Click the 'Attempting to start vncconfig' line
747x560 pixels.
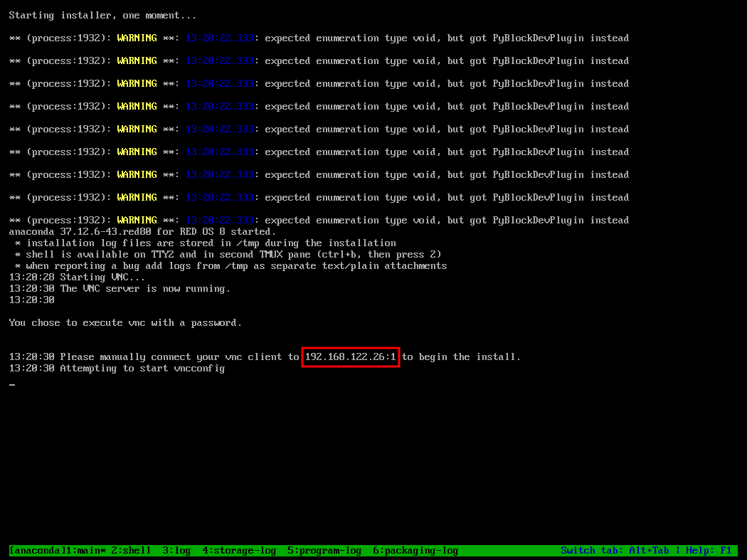tap(142, 368)
